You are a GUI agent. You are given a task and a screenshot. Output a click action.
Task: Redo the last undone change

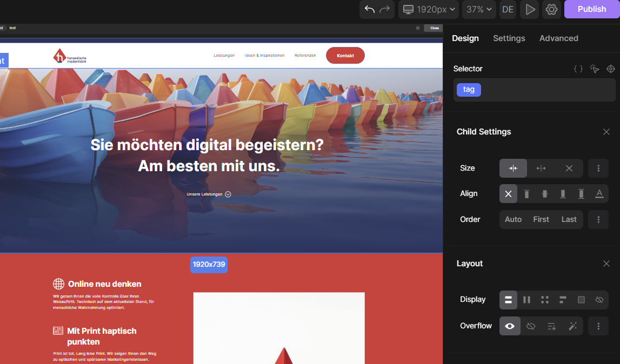[x=385, y=9]
